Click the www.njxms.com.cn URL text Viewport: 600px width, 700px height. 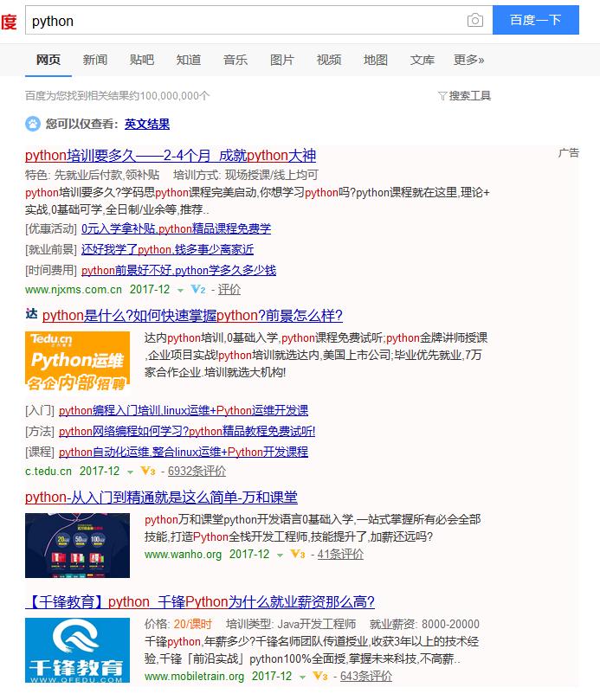[x=74, y=289]
